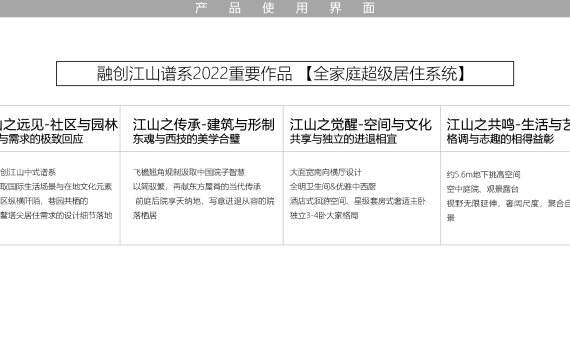Image resolution: width=570 pixels, height=360 pixels.
Task: Click the line about 中国院子智慧
Action: pos(189,172)
